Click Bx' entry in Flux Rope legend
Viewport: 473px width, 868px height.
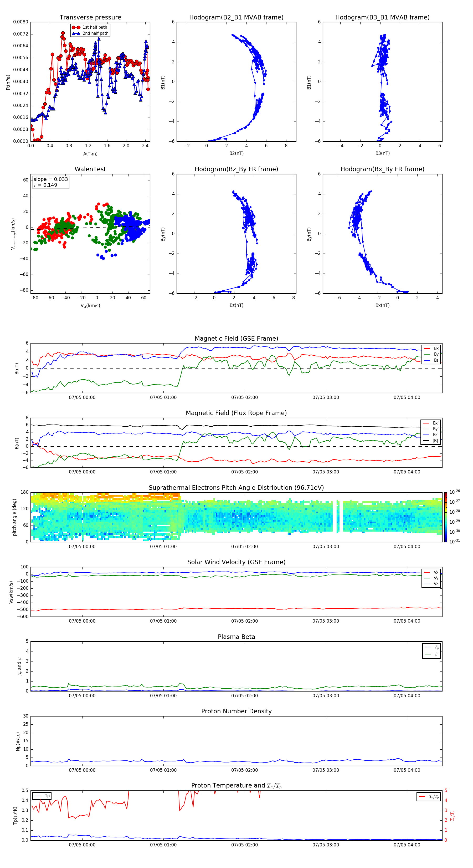click(x=431, y=423)
